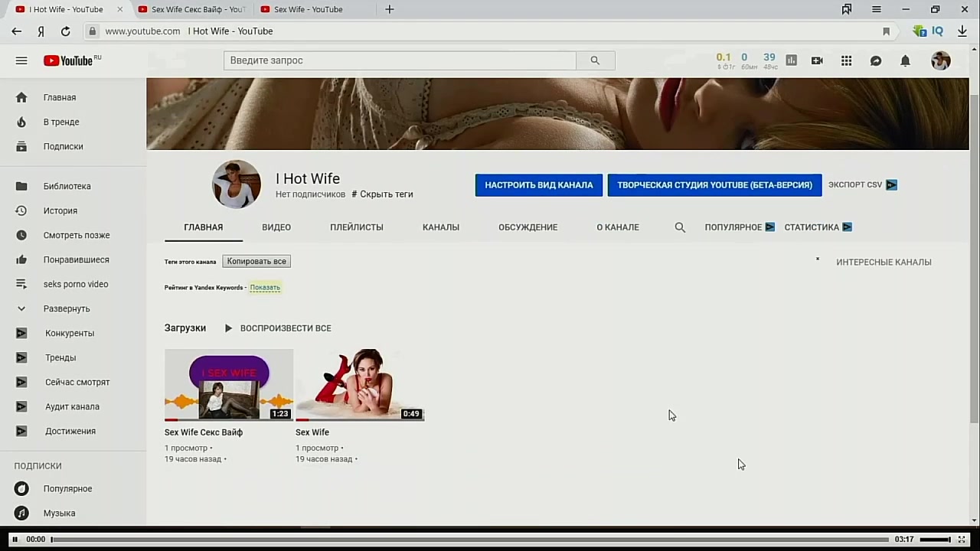Image resolution: width=980 pixels, height=551 pixels.
Task: Switch to the ПЛЕЙЛИСТЫ tab
Action: point(357,227)
